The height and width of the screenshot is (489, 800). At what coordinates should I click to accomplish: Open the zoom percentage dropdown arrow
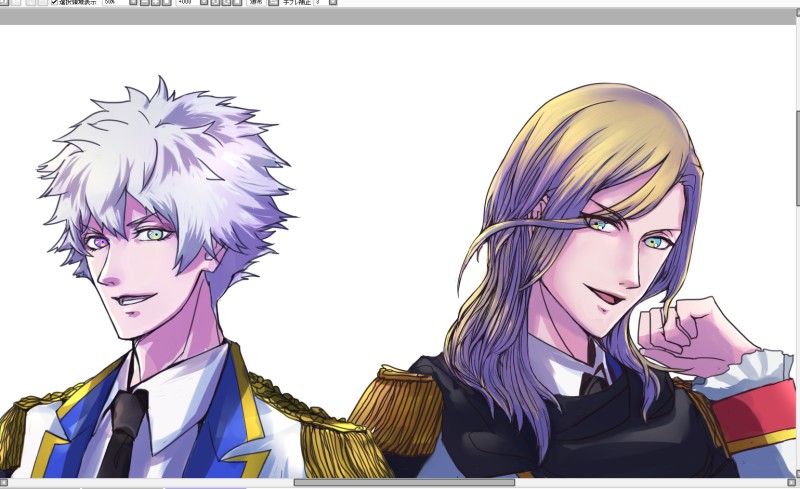point(134,2)
